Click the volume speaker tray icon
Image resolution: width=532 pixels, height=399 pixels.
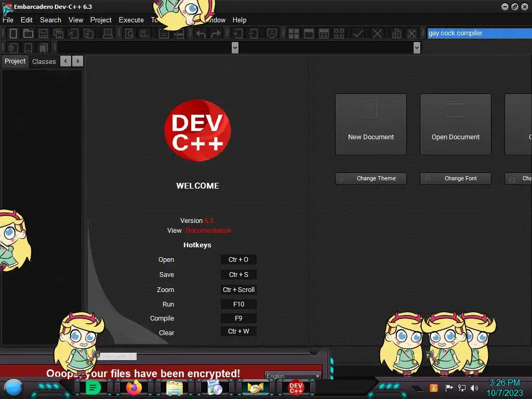click(x=474, y=388)
